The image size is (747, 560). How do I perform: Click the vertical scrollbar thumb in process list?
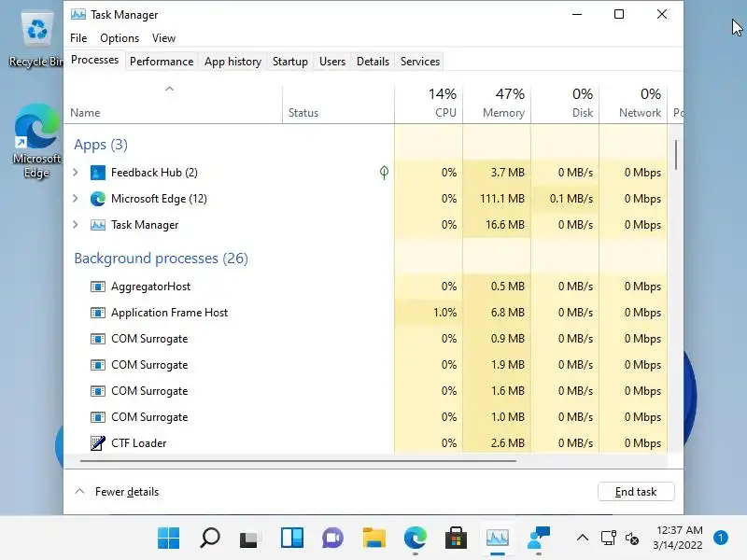pyautogui.click(x=675, y=155)
